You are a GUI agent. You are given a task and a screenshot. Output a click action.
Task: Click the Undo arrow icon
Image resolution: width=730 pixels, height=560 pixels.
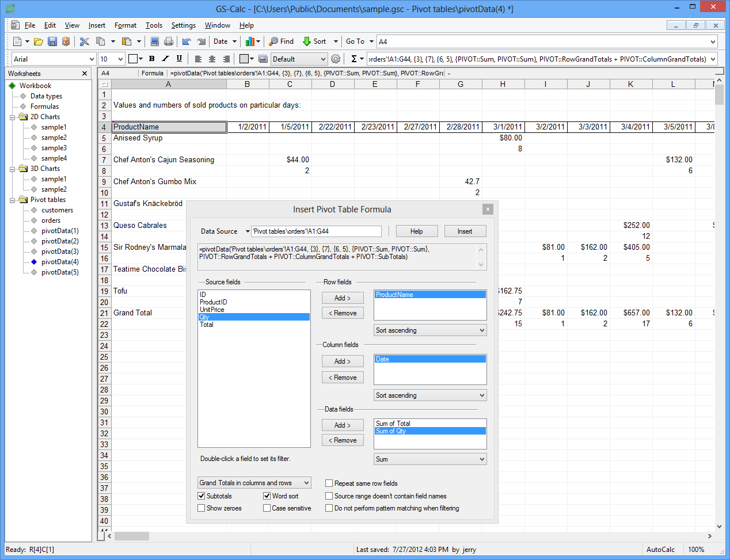coord(187,41)
